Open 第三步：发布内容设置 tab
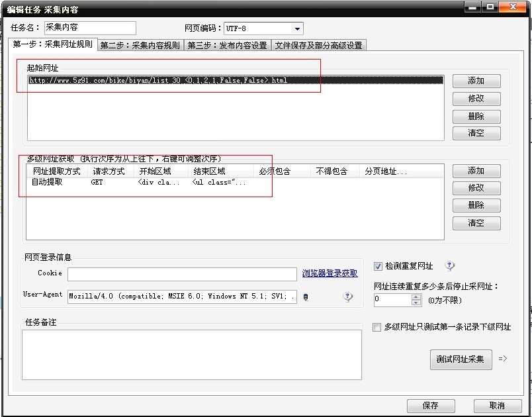This screenshot has width=532, height=417. tap(228, 45)
